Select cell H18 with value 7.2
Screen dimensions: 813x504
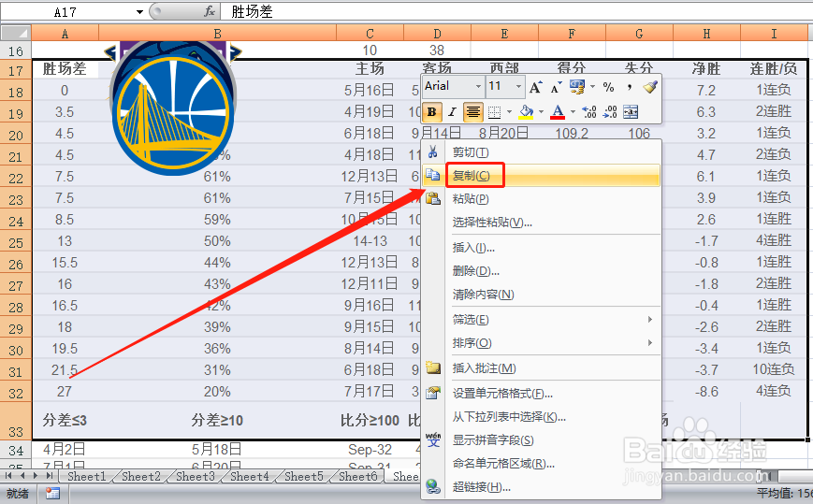706,90
